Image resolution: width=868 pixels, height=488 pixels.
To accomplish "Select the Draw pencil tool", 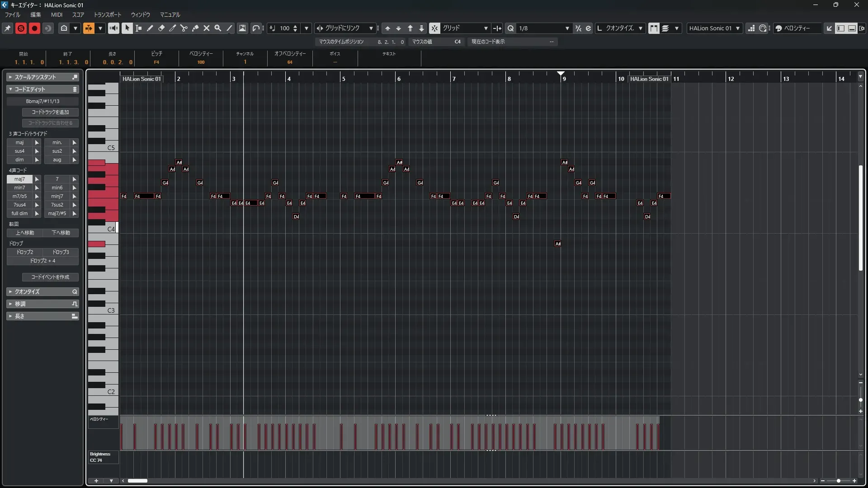I will 150,28.
